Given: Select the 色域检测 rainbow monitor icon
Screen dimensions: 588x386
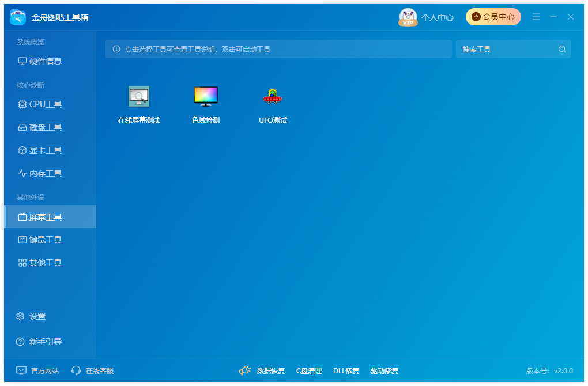Looking at the screenshot, I should [x=205, y=96].
